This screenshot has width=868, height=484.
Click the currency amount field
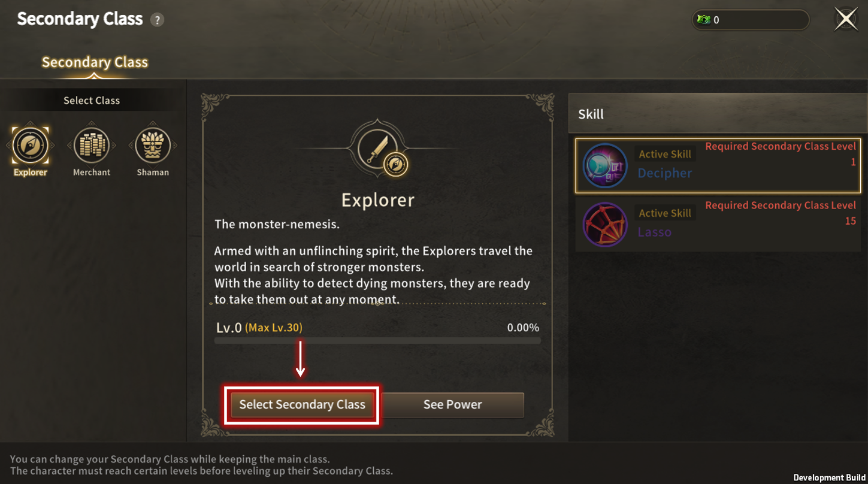pyautogui.click(x=751, y=20)
